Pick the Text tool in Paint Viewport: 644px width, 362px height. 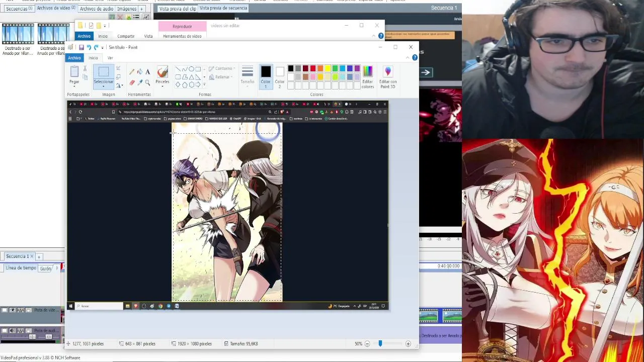pos(147,72)
